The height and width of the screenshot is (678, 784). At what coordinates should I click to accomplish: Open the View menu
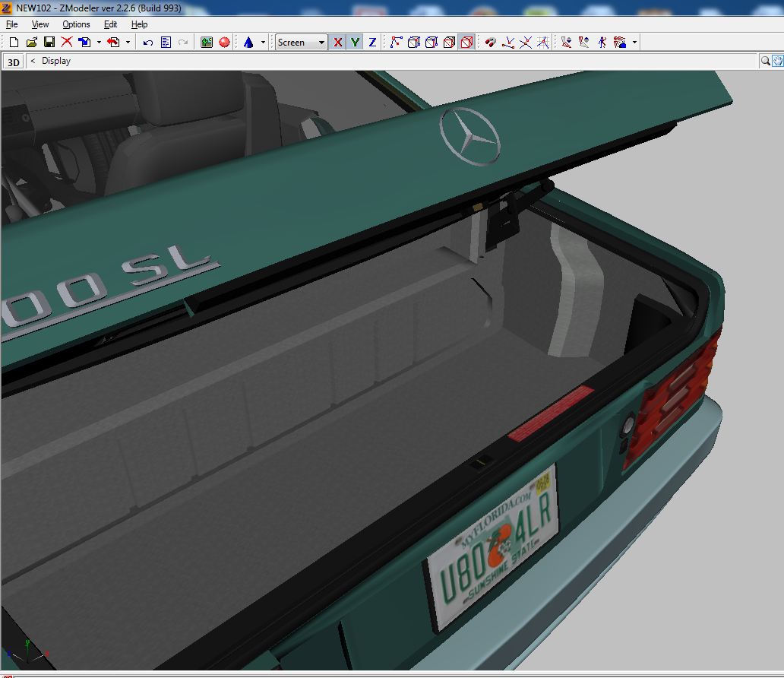(40, 24)
